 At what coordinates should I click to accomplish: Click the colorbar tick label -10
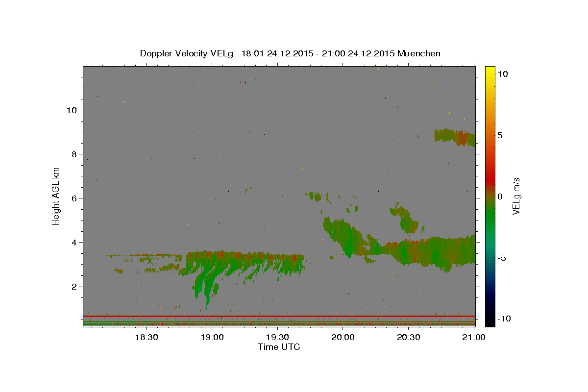click(x=505, y=318)
